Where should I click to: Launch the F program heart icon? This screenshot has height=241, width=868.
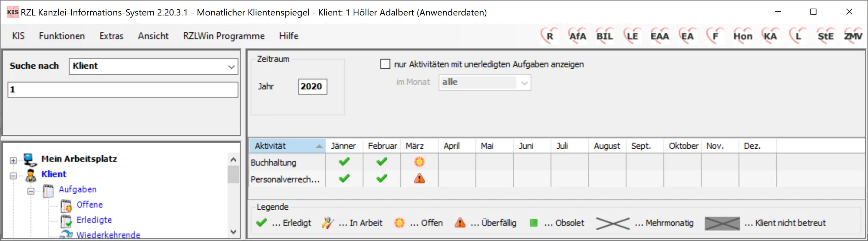point(715,36)
